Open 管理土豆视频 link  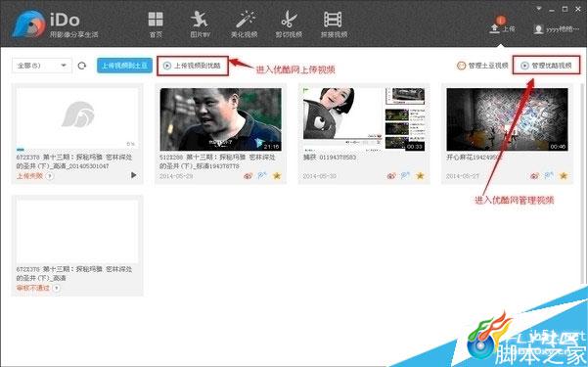(x=482, y=66)
